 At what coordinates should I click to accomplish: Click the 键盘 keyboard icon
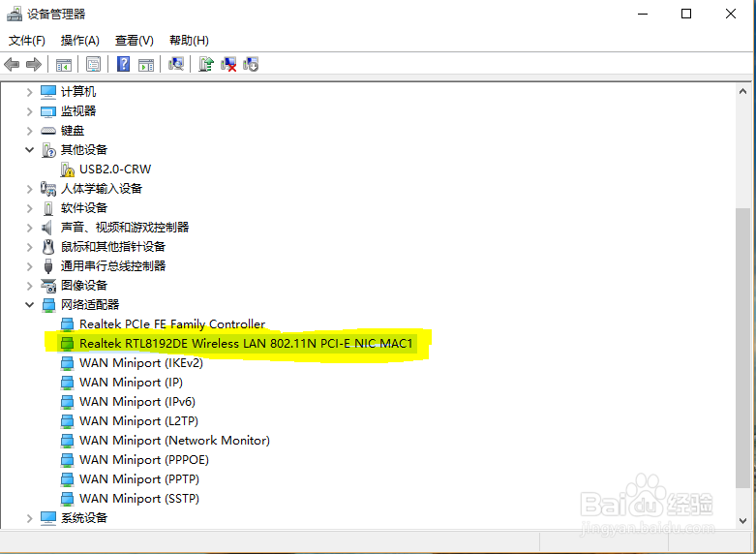(x=48, y=131)
